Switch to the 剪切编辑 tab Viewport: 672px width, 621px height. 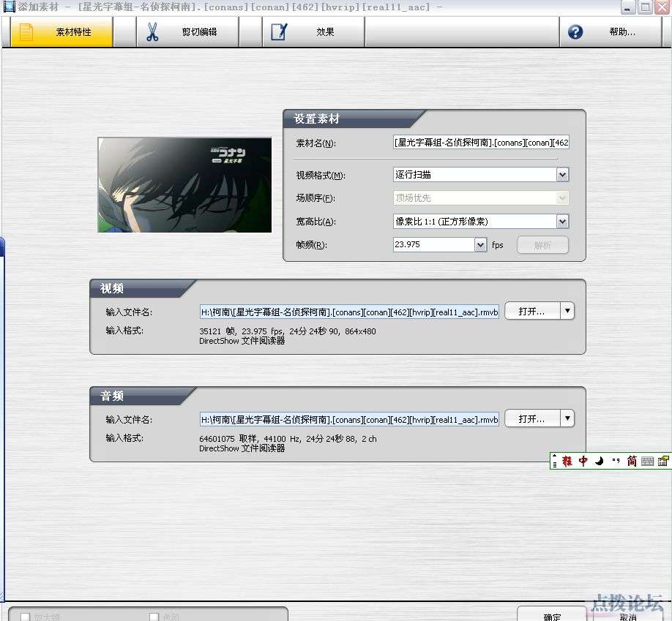pyautogui.click(x=187, y=32)
